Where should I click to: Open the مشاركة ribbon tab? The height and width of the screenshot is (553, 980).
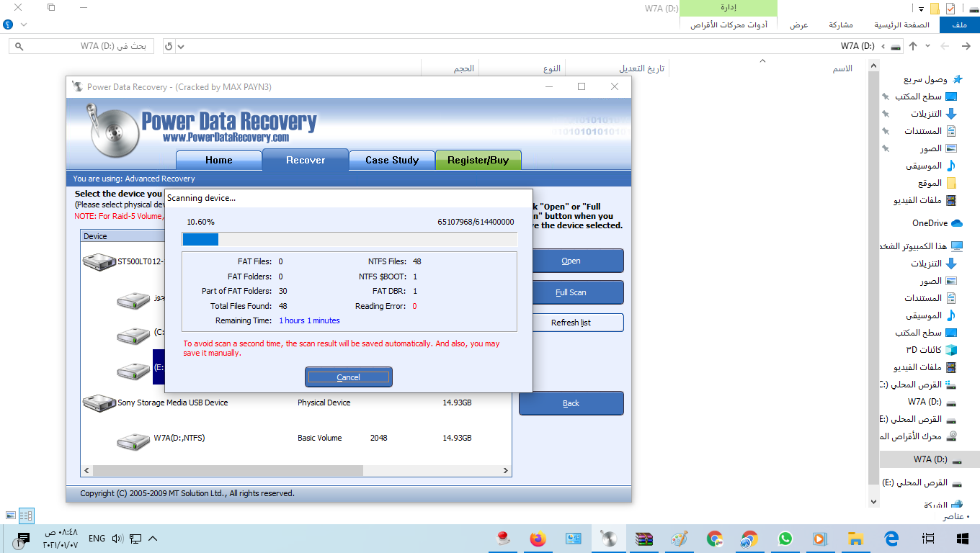[x=841, y=24]
